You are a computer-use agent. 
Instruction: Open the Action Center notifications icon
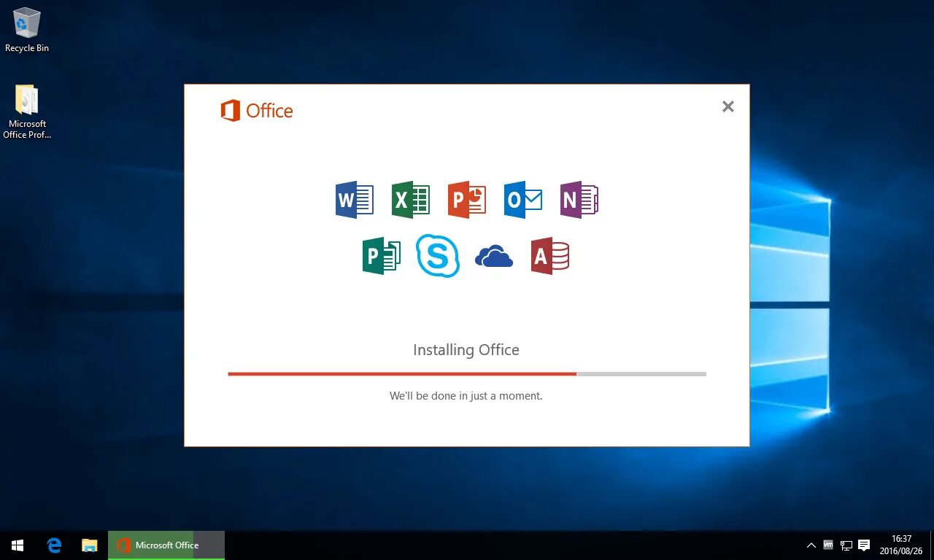(x=864, y=545)
